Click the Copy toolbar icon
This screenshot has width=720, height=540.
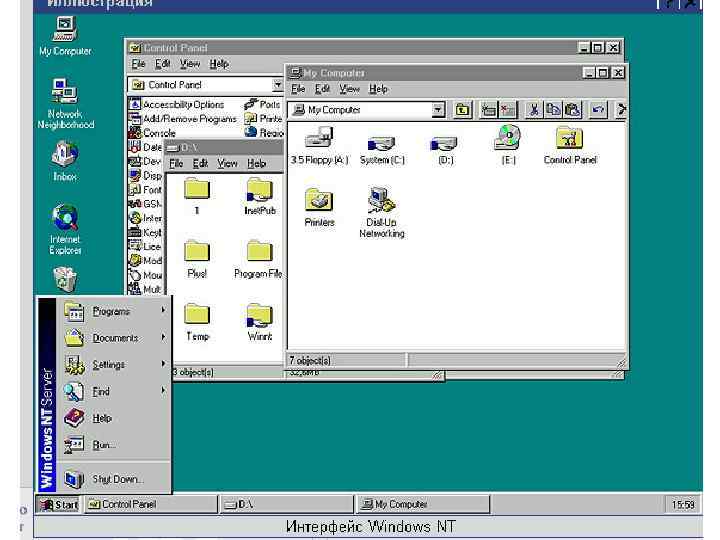(553, 110)
